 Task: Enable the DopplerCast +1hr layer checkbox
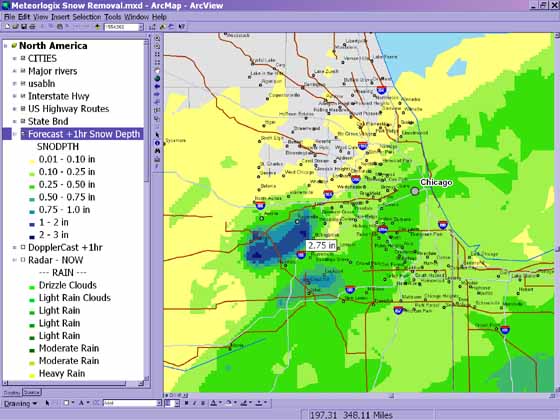coord(23,247)
